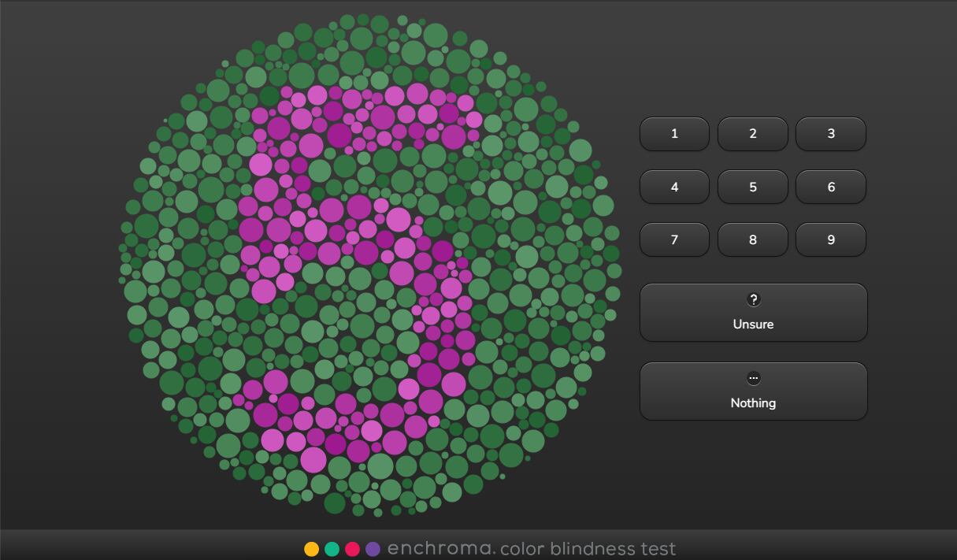Image resolution: width=957 pixels, height=560 pixels.
Task: Click the question mark icon above Unsure
Action: (753, 300)
